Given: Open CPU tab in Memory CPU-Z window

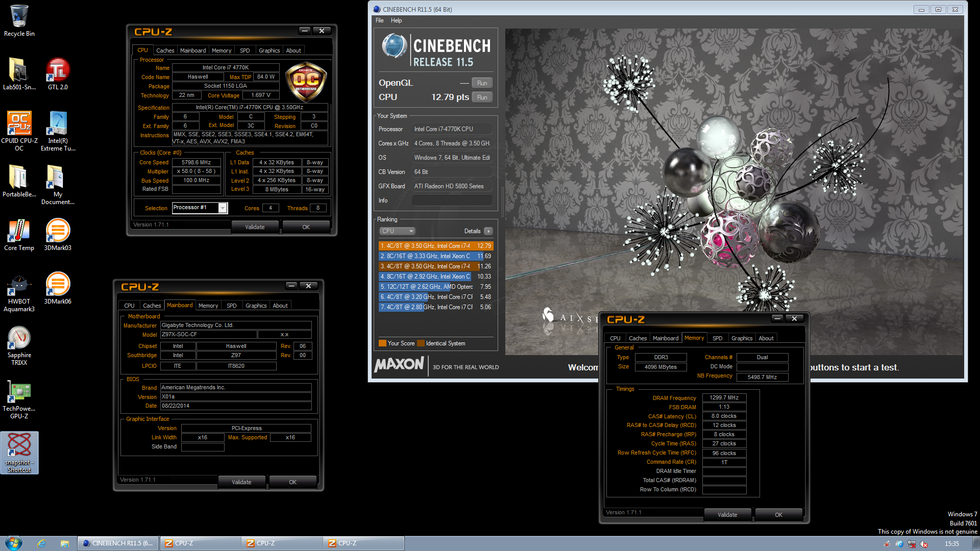Looking at the screenshot, I should pos(615,338).
